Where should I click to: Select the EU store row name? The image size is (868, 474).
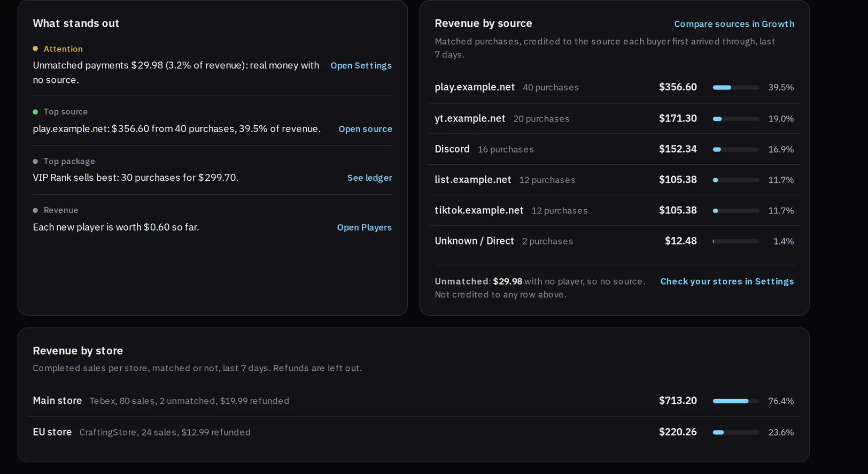tap(52, 432)
